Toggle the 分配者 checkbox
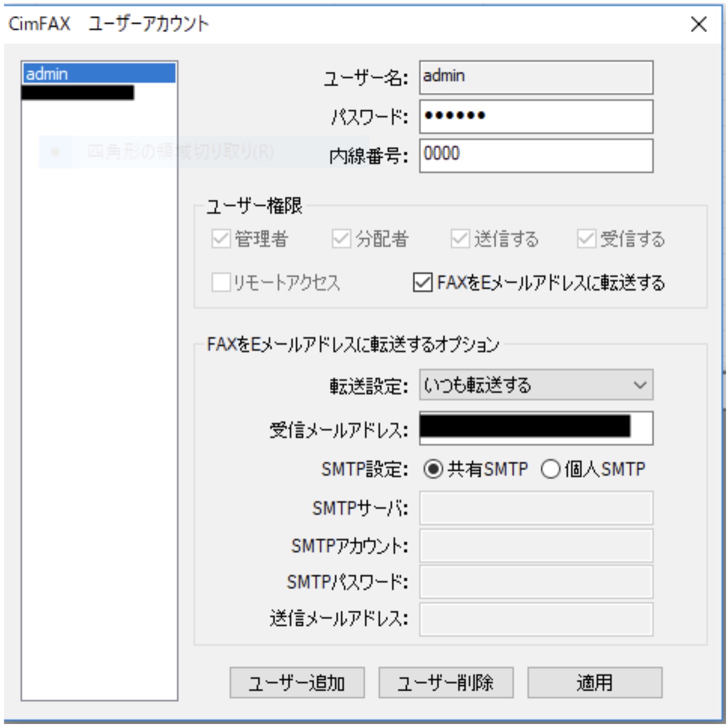The height and width of the screenshot is (728, 727). tap(341, 239)
